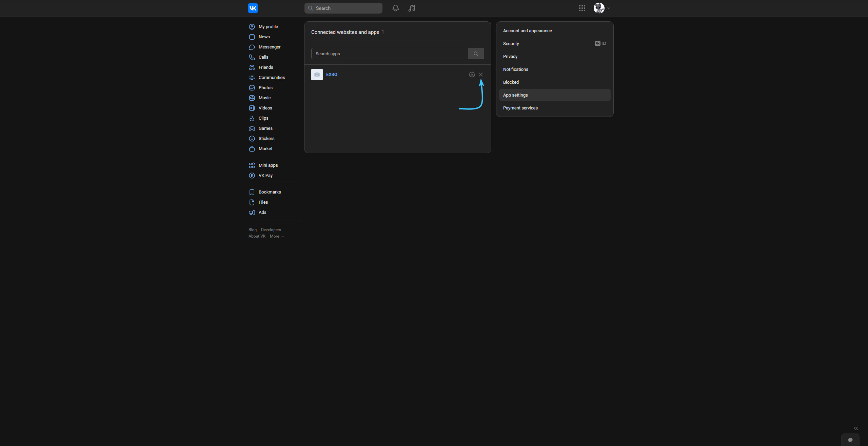Viewport: 868px width, 446px height.
Task: Click the VK logo home icon
Action: click(253, 8)
